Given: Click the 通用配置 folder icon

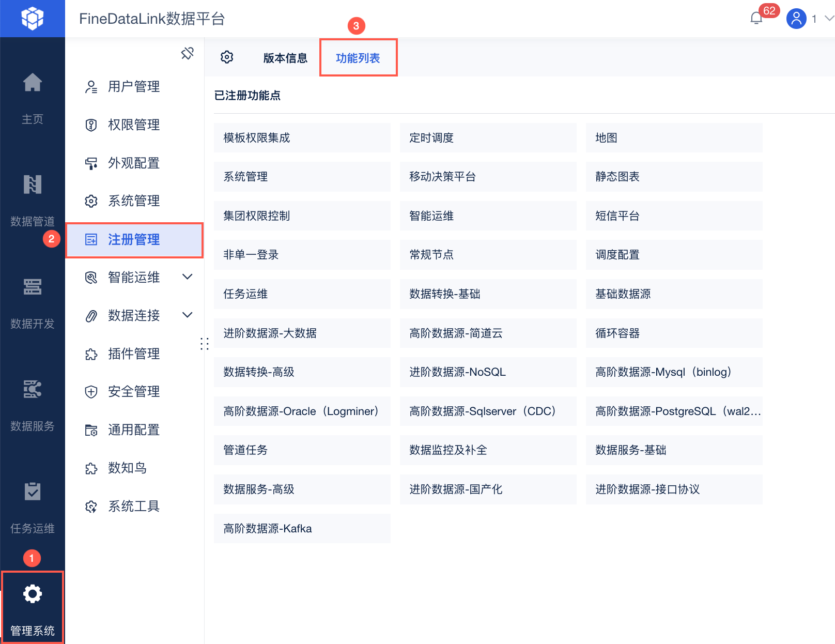Looking at the screenshot, I should 91,430.
